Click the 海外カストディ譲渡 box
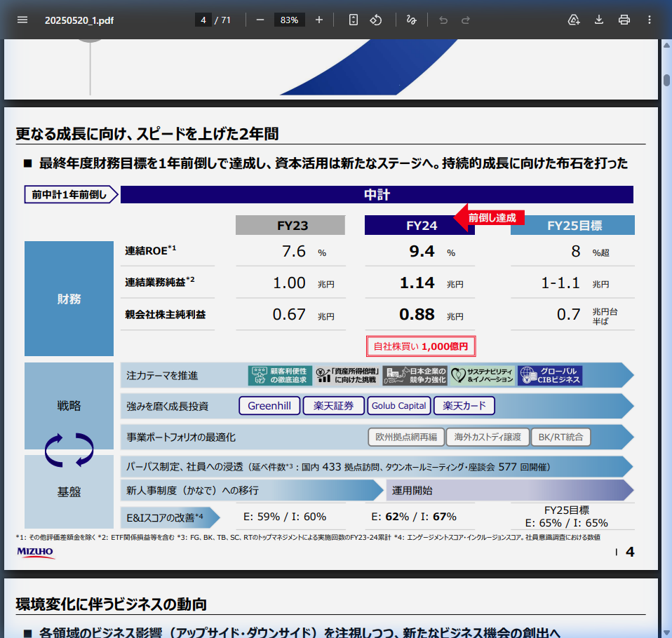This screenshot has width=672, height=638. pos(488,437)
